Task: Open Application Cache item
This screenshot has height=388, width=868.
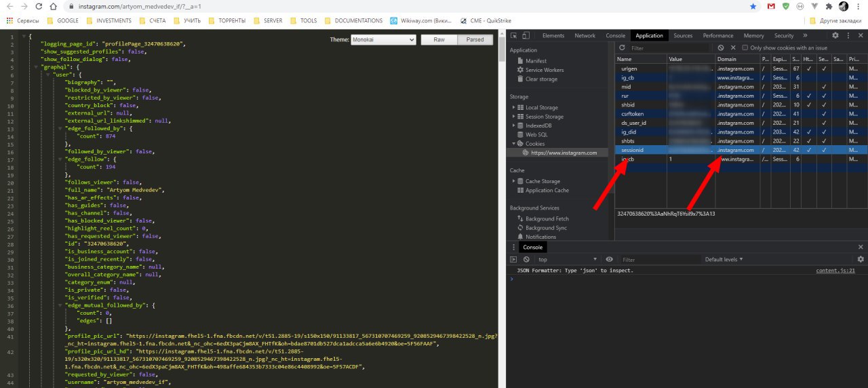Action: tap(547, 190)
